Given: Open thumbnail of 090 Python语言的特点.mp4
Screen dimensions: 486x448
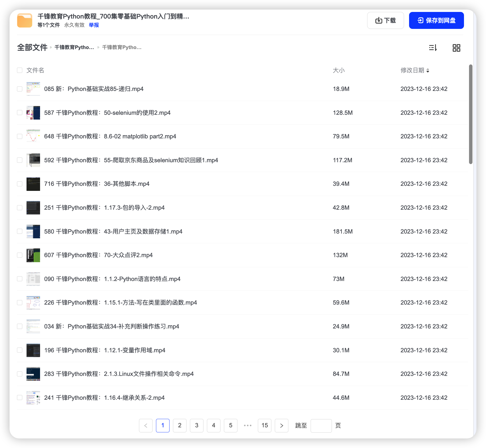Looking at the screenshot, I should click(x=33, y=279).
